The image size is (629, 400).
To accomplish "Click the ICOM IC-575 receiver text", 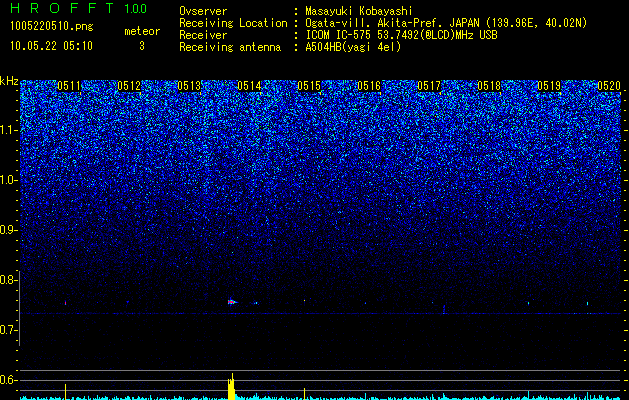I will pyautogui.click(x=401, y=35).
